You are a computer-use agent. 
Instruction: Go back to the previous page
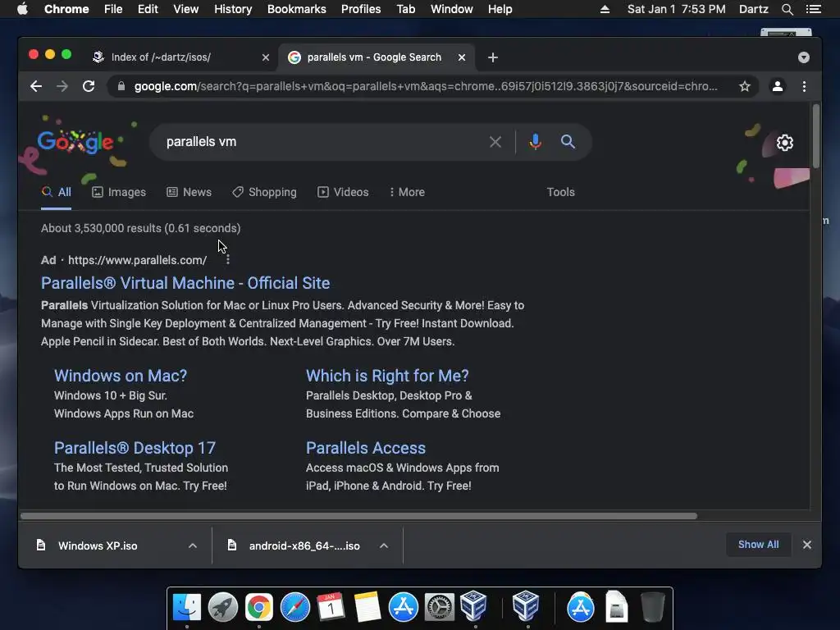tap(36, 86)
